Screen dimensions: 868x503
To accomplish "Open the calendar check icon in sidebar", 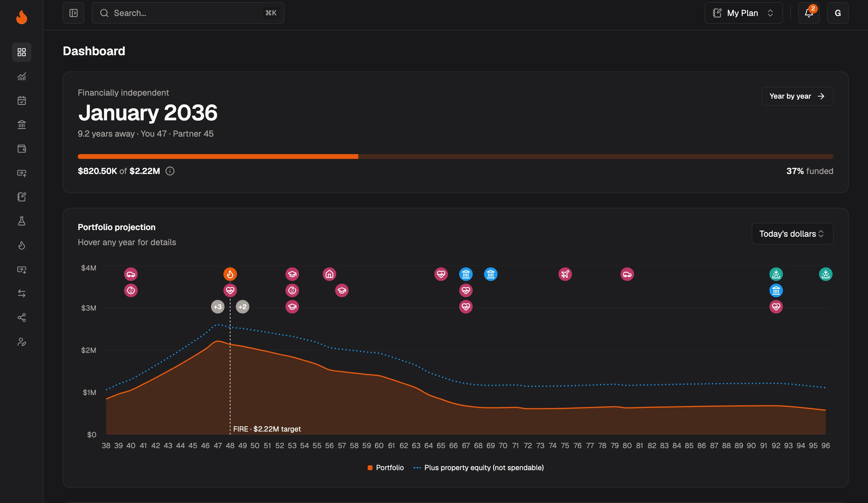I will pos(21,100).
